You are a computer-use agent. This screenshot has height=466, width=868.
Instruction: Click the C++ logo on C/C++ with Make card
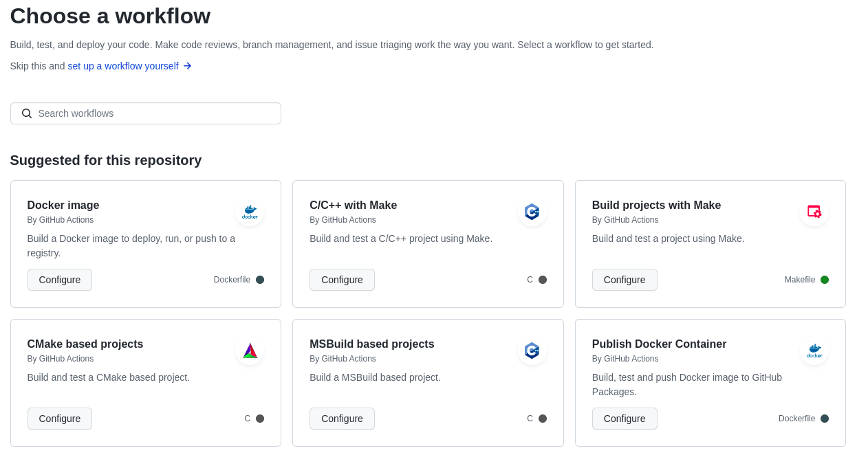(x=532, y=212)
